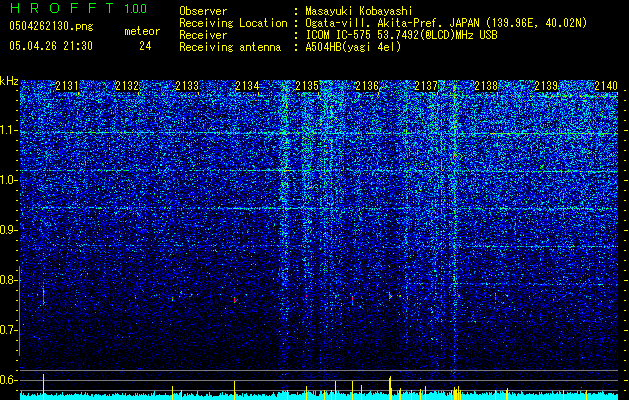The height and width of the screenshot is (400, 629).
Task: Click the 2138 time marker
Action: coord(486,86)
